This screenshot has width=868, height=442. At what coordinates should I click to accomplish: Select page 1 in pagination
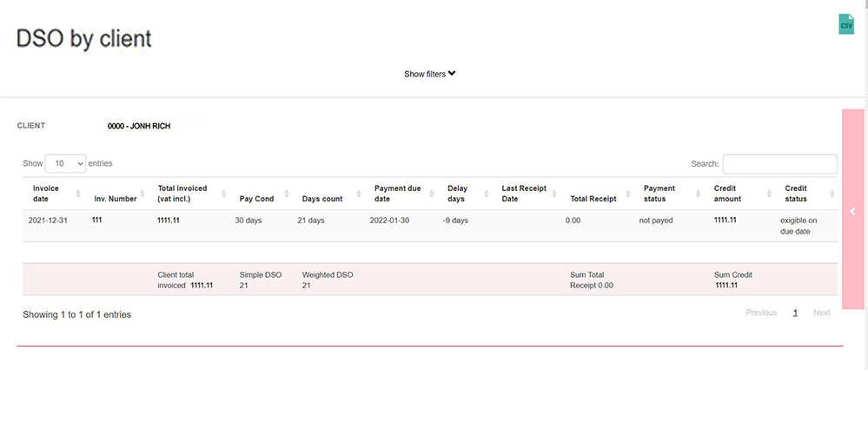795,313
